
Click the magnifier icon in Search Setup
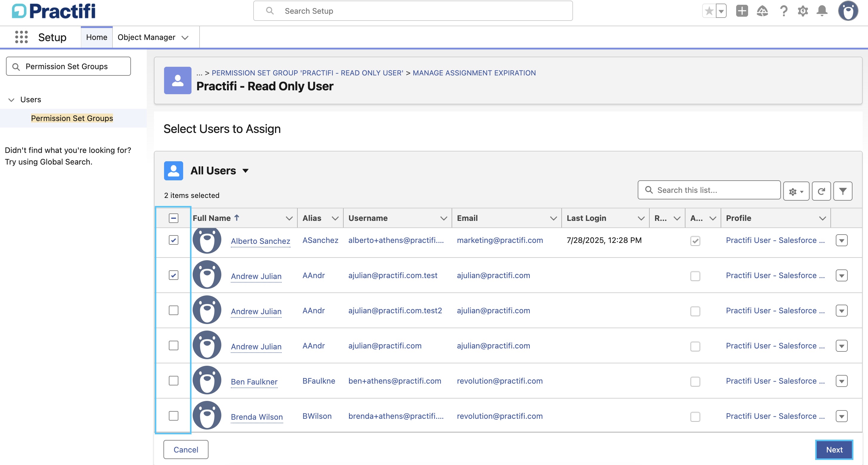pyautogui.click(x=270, y=11)
